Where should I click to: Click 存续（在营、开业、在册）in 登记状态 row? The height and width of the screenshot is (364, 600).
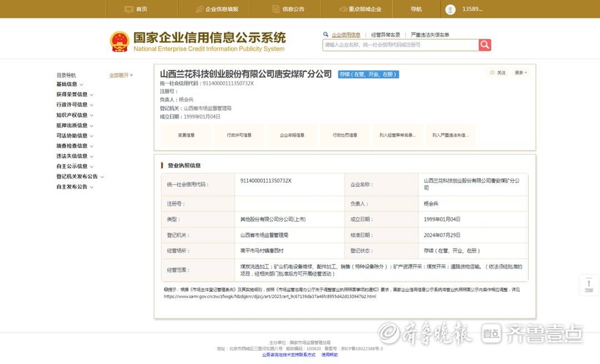[x=452, y=251]
